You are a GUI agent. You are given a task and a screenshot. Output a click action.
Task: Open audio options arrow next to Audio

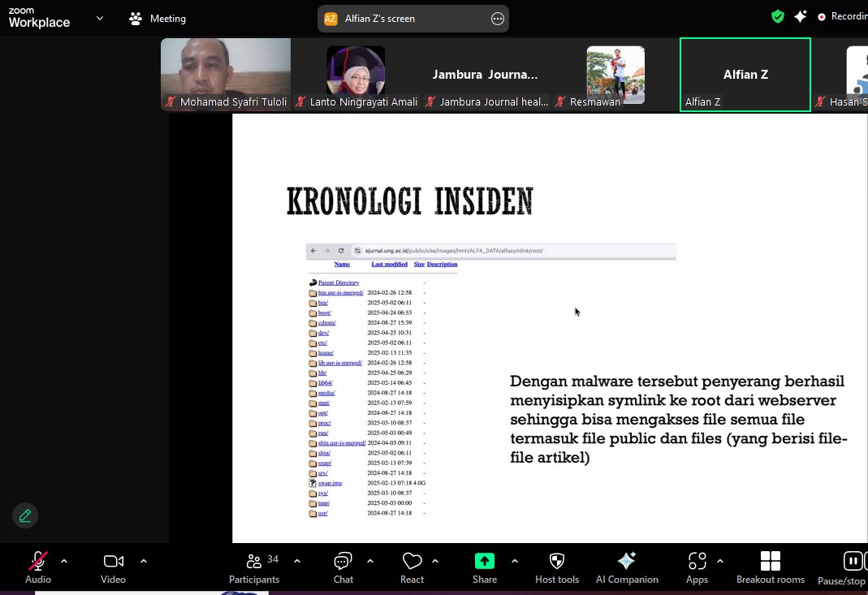64,561
